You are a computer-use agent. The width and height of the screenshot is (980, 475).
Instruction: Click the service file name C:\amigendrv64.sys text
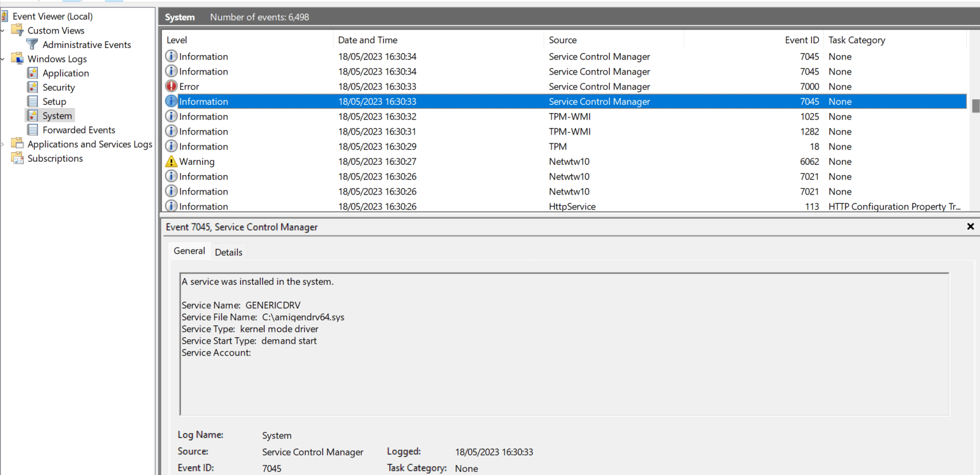pos(303,317)
